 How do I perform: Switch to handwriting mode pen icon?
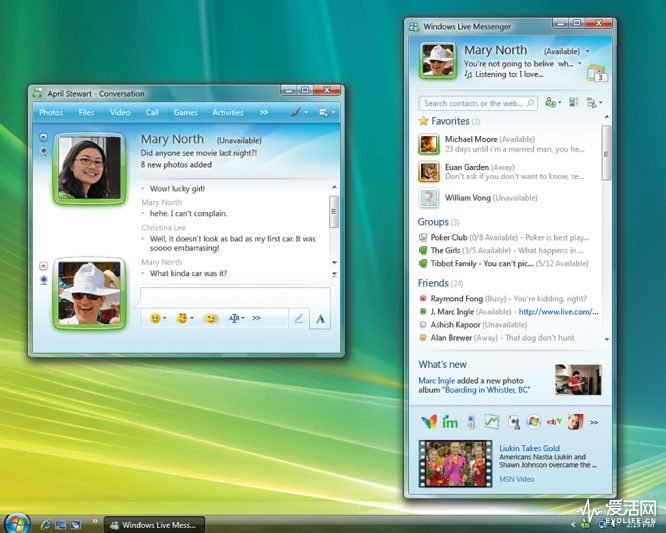297,318
